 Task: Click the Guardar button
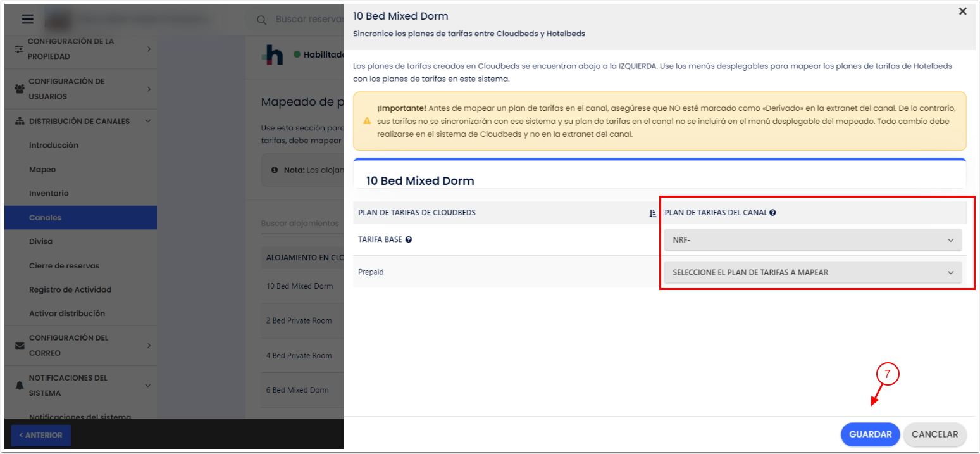point(870,434)
